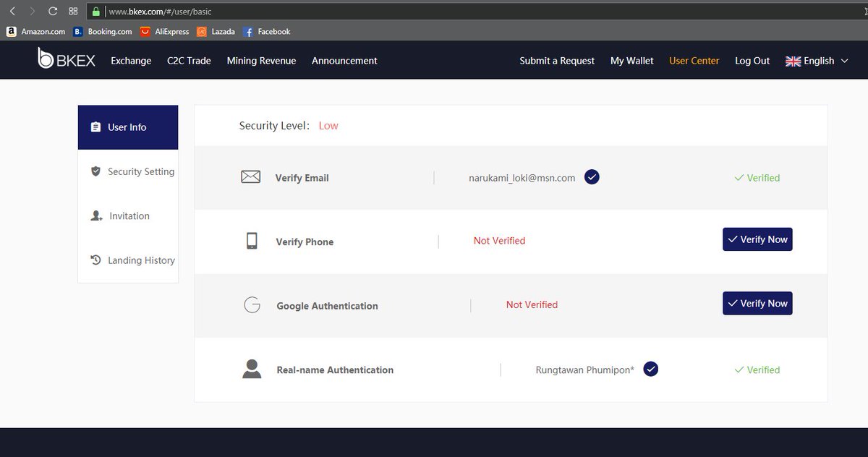Click the Low security level value
Image resolution: width=868 pixels, height=457 pixels.
tap(328, 126)
